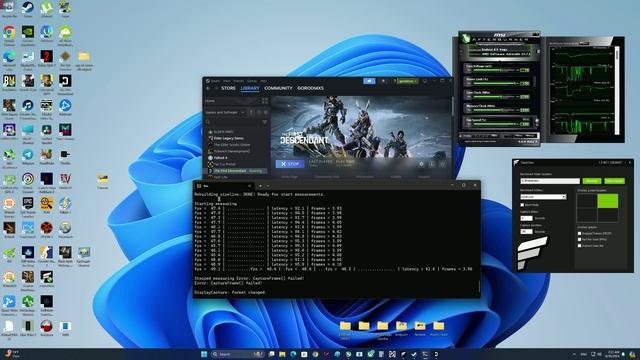The width and height of the screenshot is (640, 360).
Task: Open Help menu in Steam
Action: 263,81
